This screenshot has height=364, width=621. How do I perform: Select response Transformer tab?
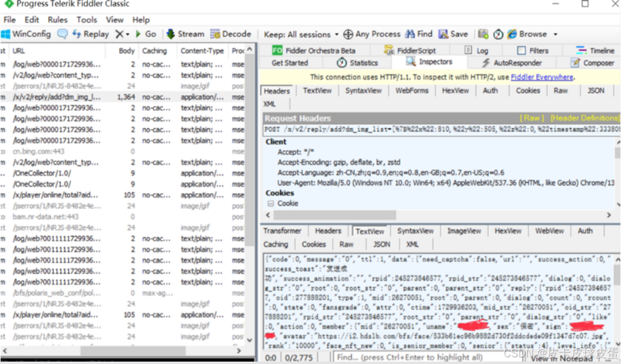click(x=282, y=231)
